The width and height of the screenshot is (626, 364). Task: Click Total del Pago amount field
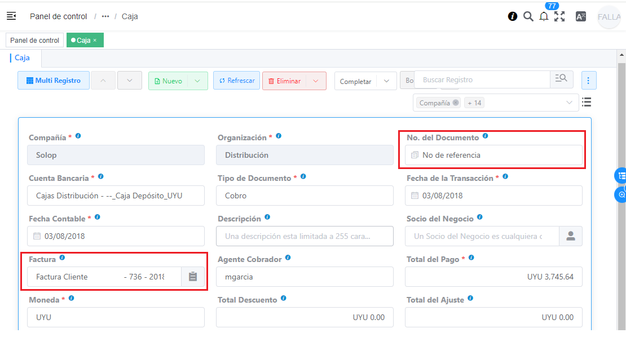coord(493,277)
